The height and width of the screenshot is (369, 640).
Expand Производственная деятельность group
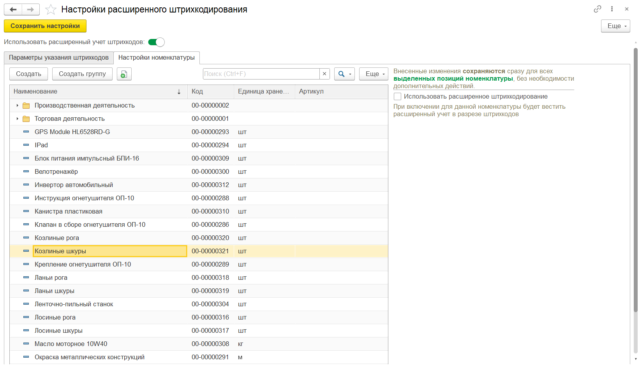click(x=17, y=106)
